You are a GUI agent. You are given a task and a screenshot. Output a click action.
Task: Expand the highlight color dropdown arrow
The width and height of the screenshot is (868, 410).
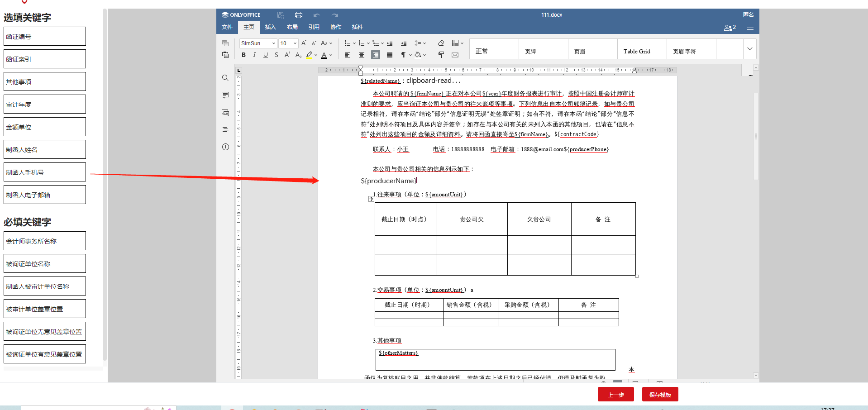[x=315, y=55]
